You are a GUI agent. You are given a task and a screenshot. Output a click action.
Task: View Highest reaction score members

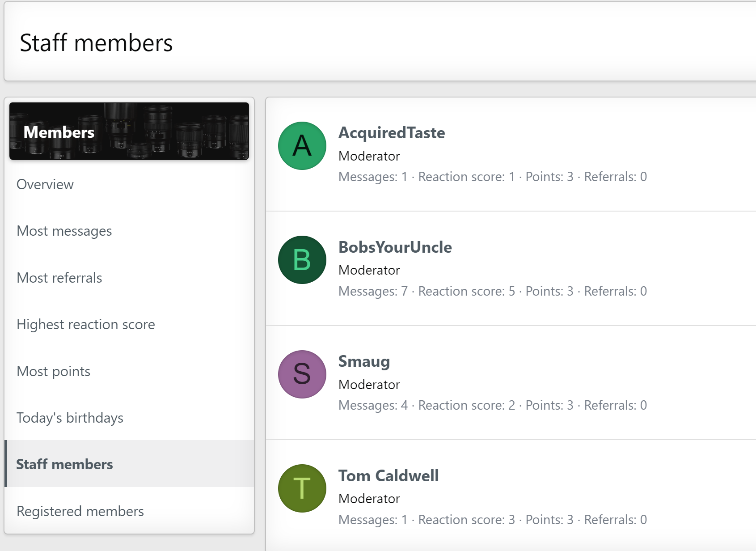pos(129,324)
